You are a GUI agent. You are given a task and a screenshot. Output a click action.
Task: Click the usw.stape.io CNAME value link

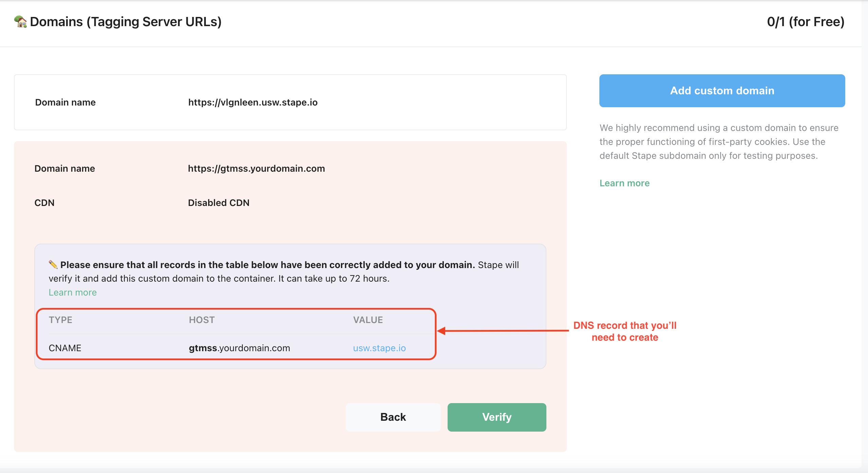(x=379, y=348)
